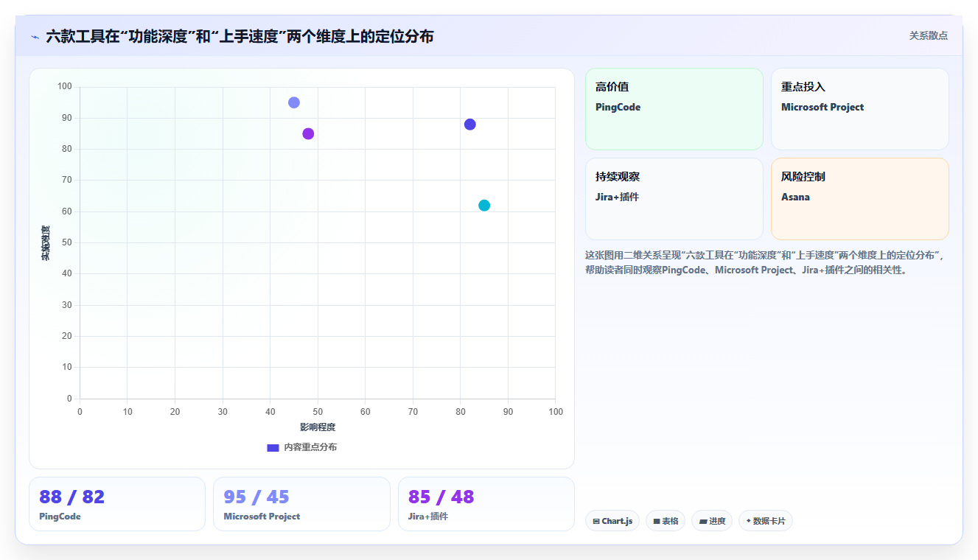Click the Chart.js tag
The height and width of the screenshot is (560, 978).
click(x=612, y=521)
